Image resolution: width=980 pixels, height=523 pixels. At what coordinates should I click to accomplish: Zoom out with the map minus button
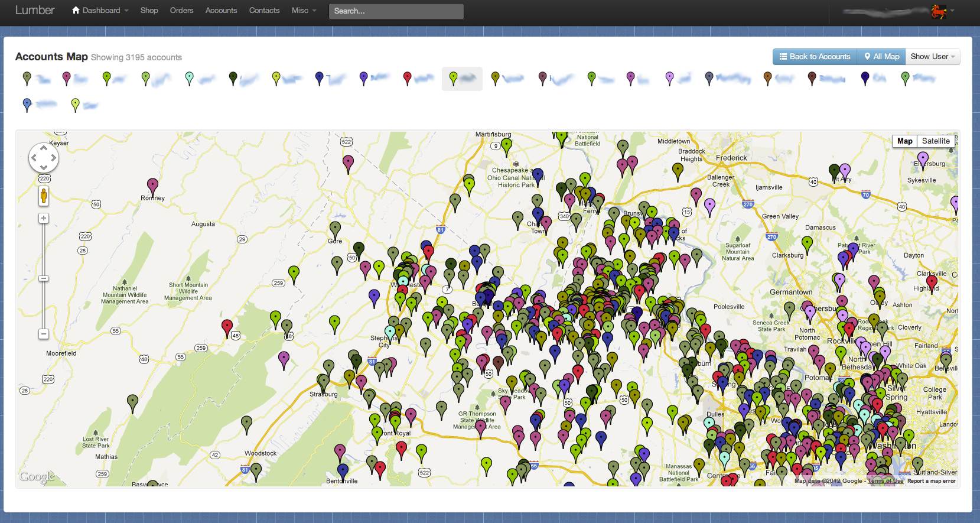coord(44,334)
